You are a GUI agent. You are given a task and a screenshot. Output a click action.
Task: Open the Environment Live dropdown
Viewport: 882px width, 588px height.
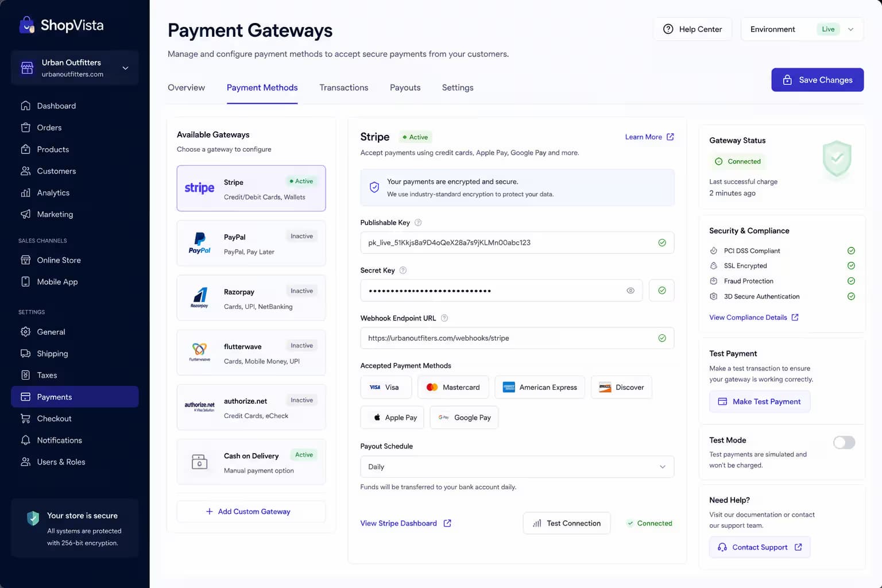click(802, 29)
